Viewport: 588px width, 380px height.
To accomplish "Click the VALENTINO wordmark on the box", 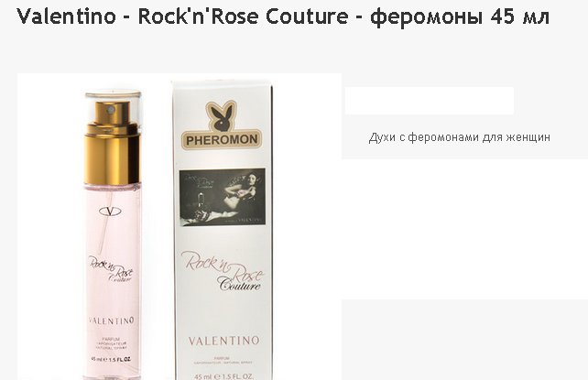I will (x=223, y=341).
